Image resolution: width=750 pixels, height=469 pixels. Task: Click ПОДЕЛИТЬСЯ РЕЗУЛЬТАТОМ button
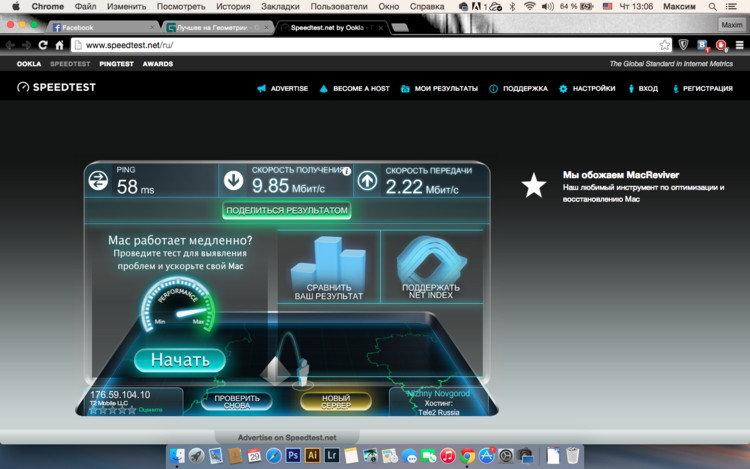click(287, 211)
